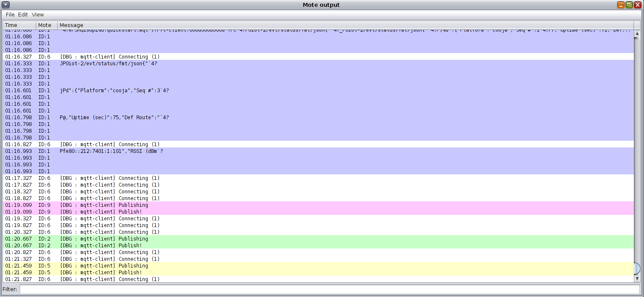
Task: Minimize the Mote output window
Action: pos(620,5)
